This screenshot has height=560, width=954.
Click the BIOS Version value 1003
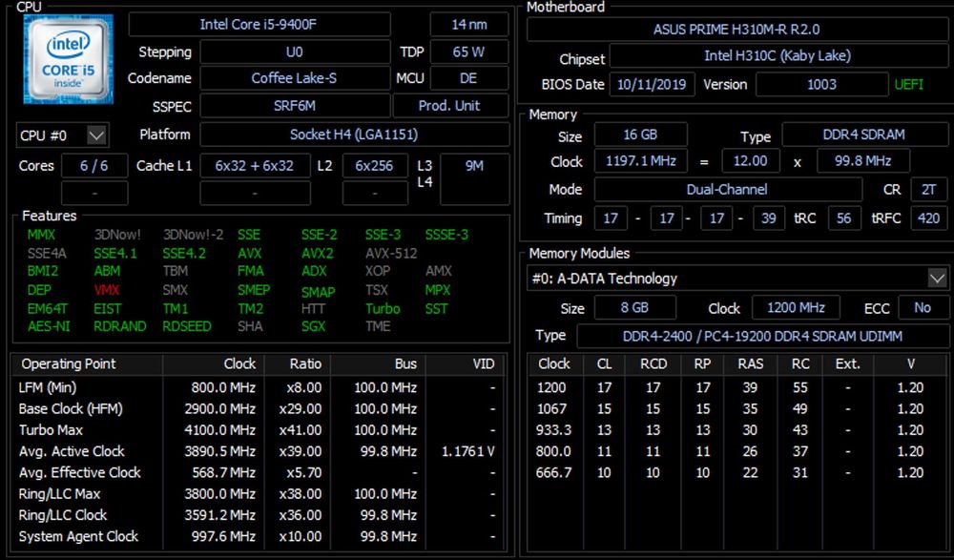click(822, 84)
